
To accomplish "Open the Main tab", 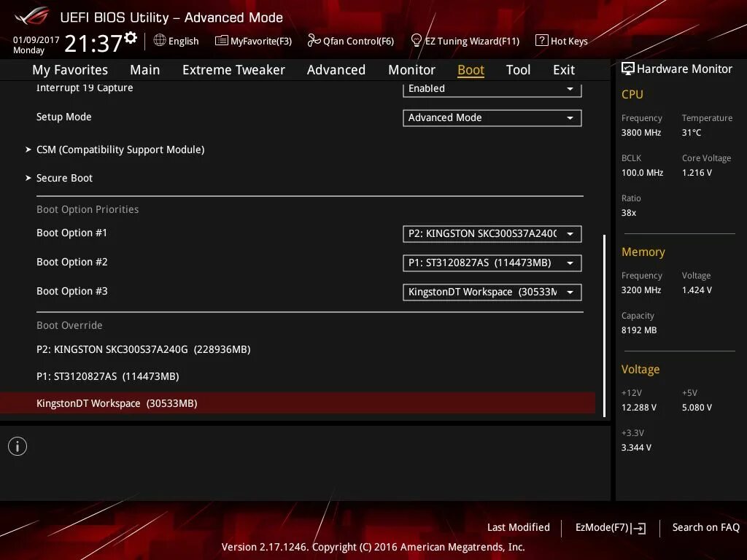I will click(x=145, y=70).
